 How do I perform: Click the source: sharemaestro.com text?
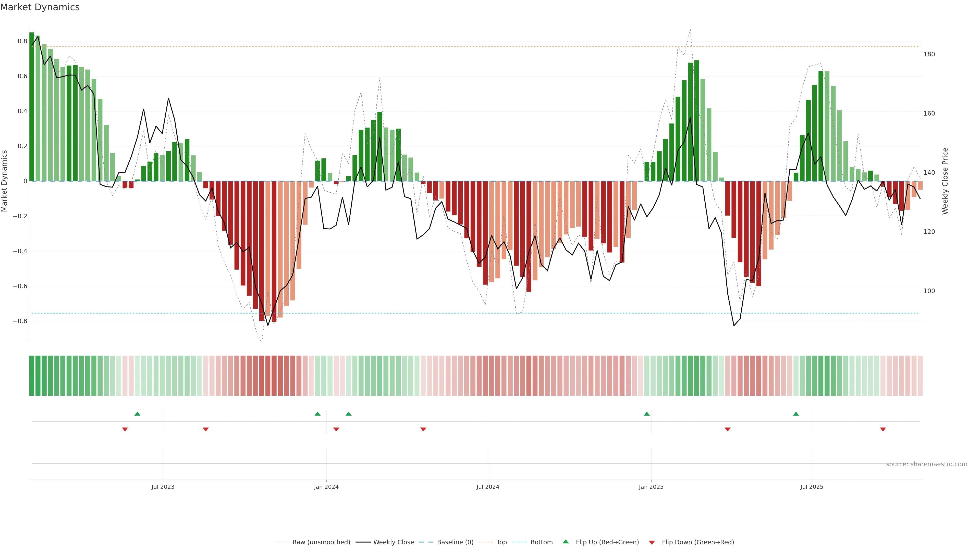coord(926,464)
